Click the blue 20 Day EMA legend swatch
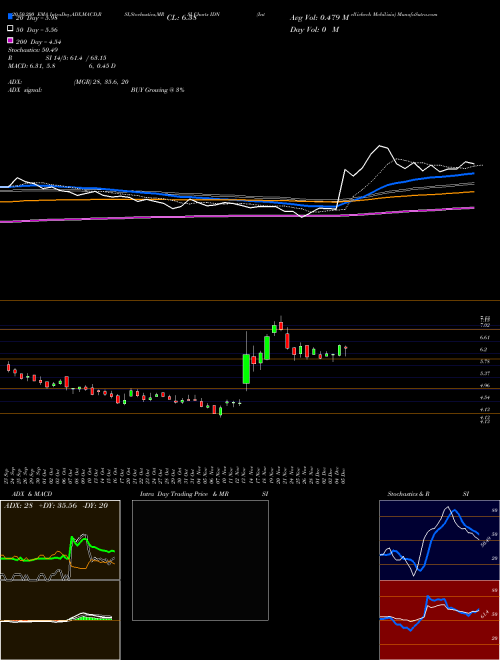Screen dimensions: 500x660 [x=10, y=17]
